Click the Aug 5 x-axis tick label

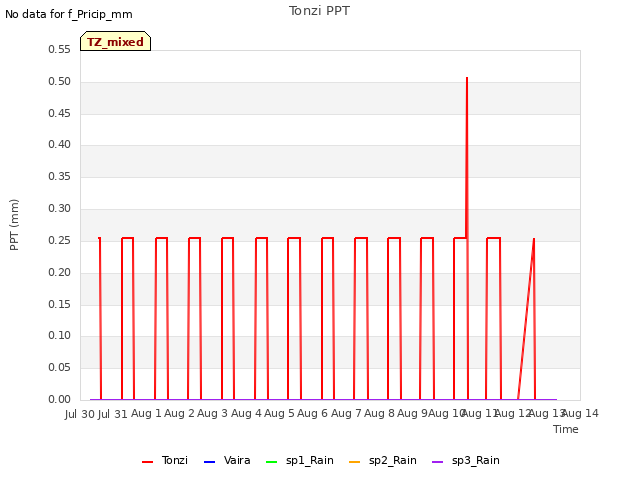(279, 413)
